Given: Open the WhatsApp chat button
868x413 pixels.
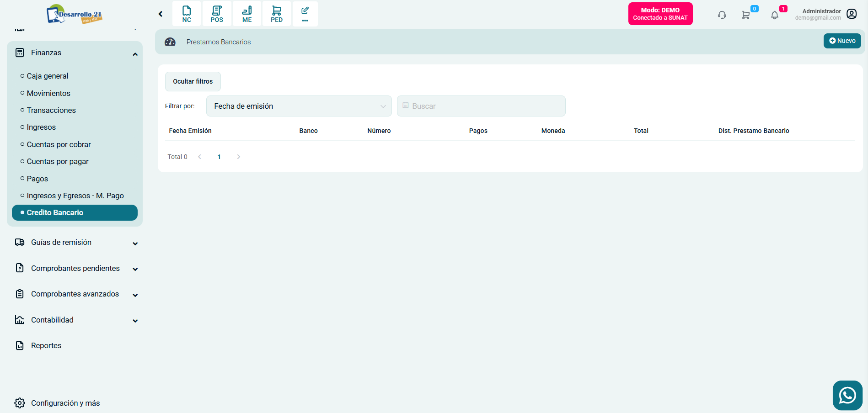Looking at the screenshot, I should [x=847, y=395].
